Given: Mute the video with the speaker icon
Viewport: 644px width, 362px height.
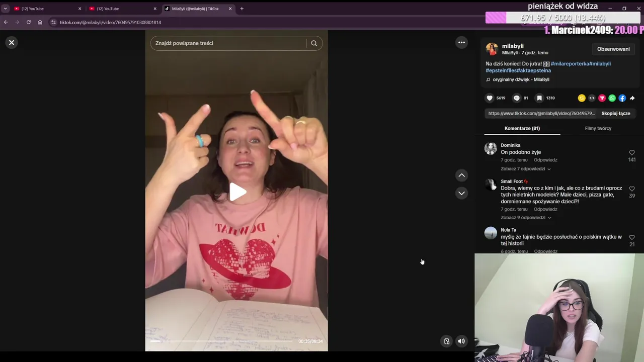Looking at the screenshot, I should [x=461, y=341].
